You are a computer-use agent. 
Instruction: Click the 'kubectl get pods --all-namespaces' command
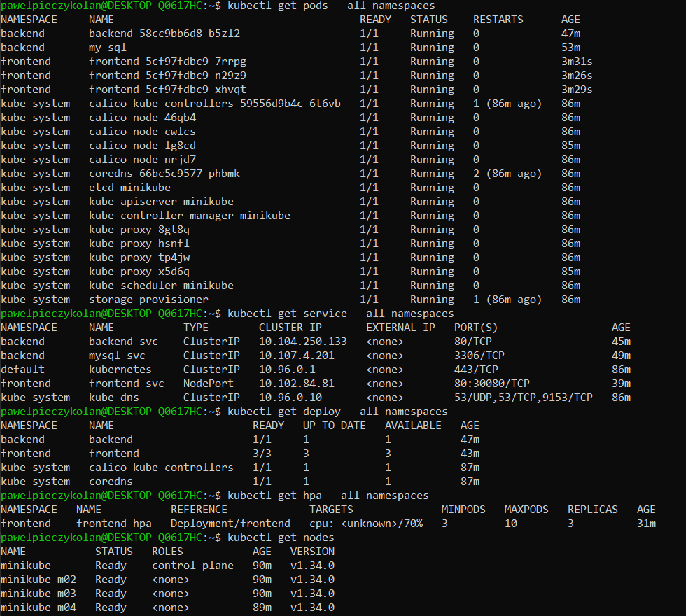click(331, 6)
